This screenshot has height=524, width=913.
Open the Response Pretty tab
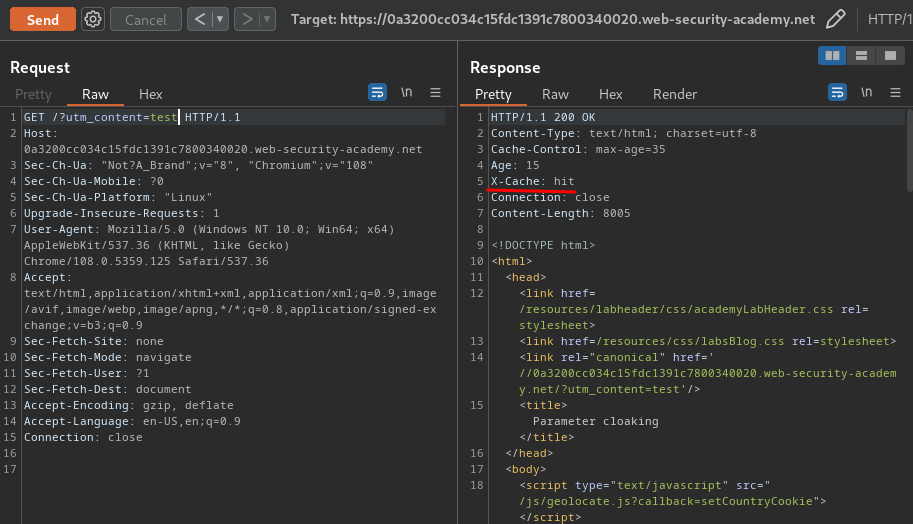tap(493, 94)
